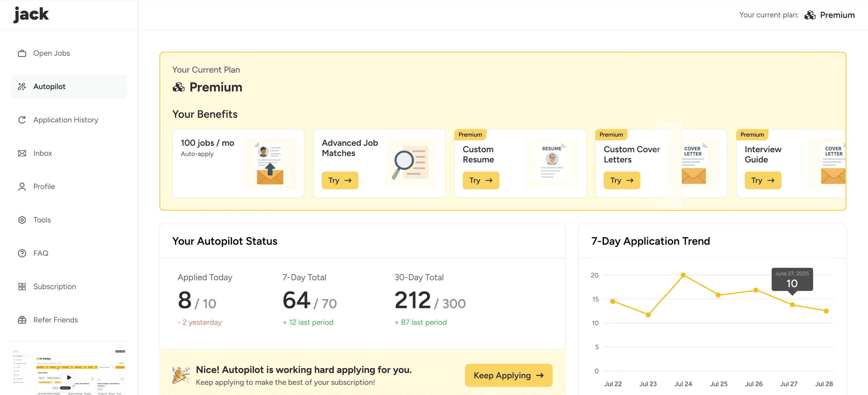Click the FAQ question mark icon
Screen dimensions: 868x395
click(x=22, y=253)
